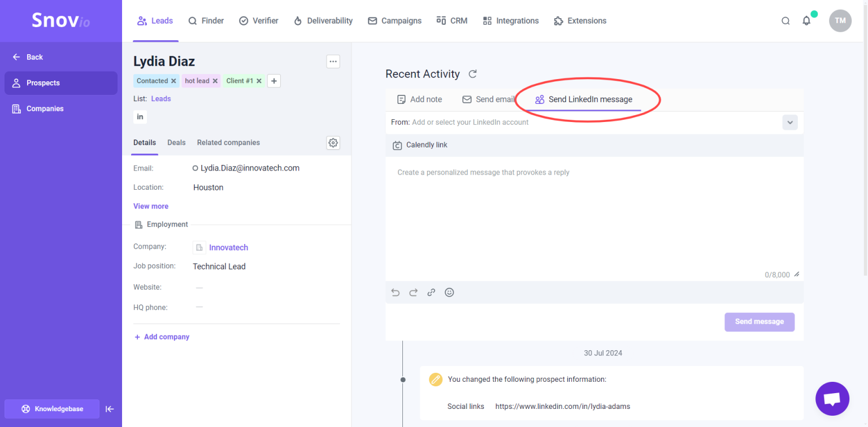Open the emoji picker
Viewport: 868px width, 427px height.
(449, 293)
